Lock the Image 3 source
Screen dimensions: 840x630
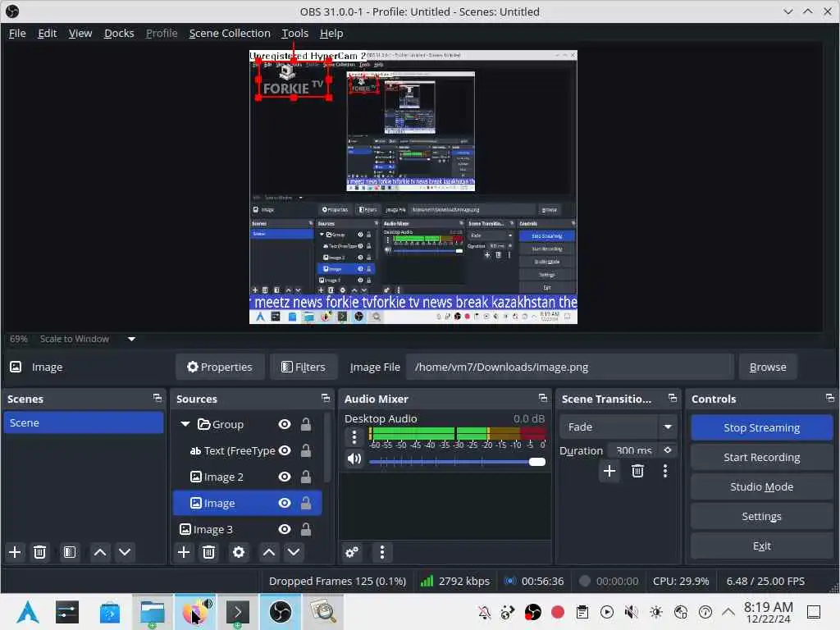pyautogui.click(x=306, y=529)
